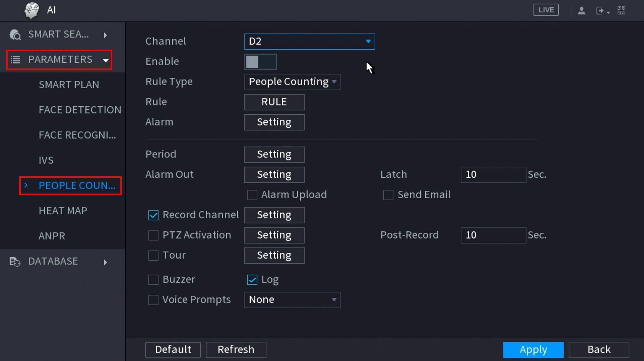Image resolution: width=644 pixels, height=361 pixels.
Task: Click the Database icon in sidebar
Action: pos(15,262)
